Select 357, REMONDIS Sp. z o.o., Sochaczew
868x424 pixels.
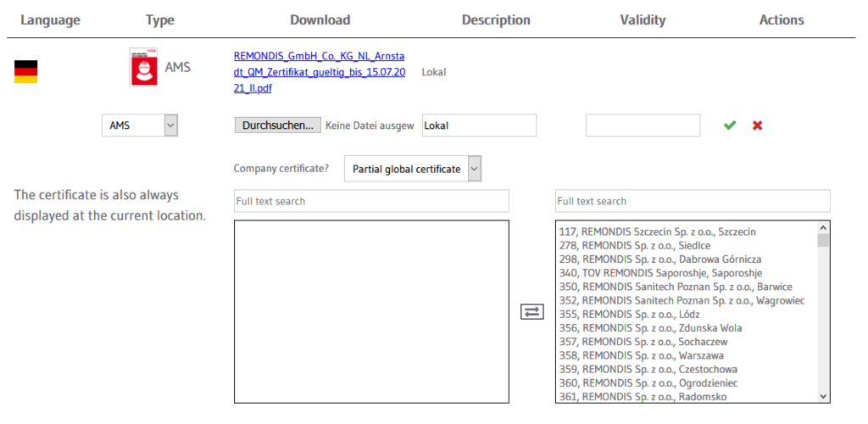pos(643,342)
